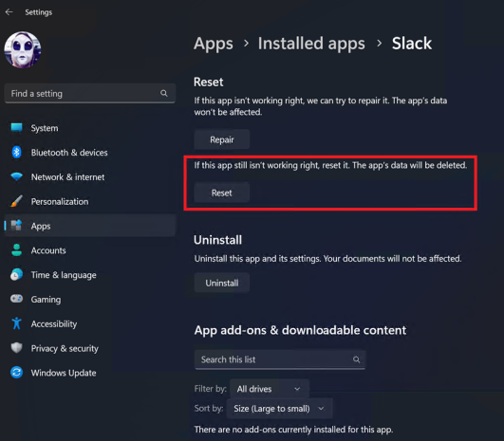Click the Privacy & security shield icon
Image resolution: width=504 pixels, height=441 pixels.
16,348
